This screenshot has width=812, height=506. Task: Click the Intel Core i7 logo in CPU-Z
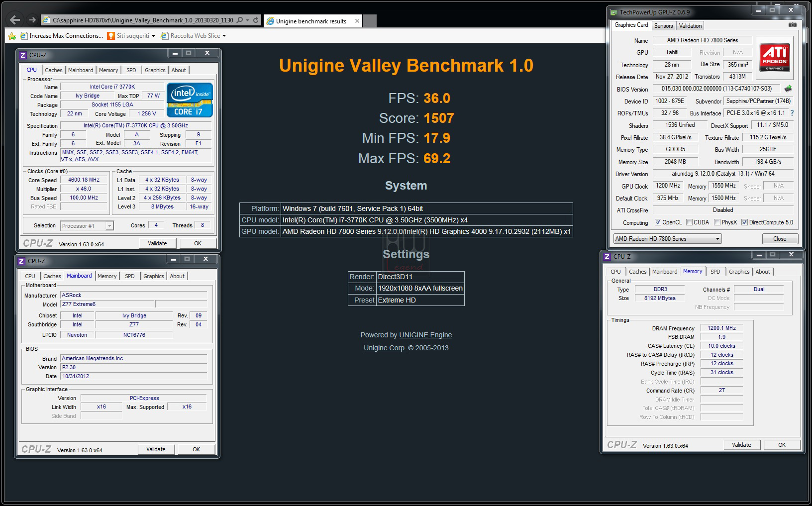(190, 100)
